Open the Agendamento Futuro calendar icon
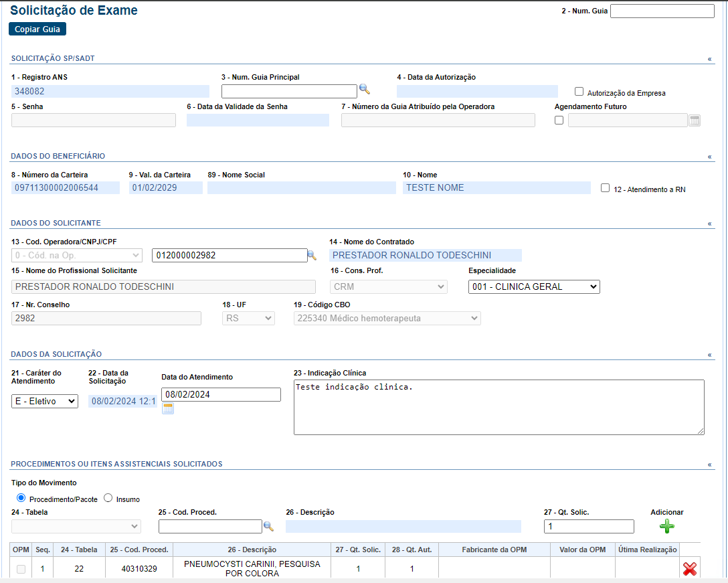The height and width of the screenshot is (583, 728). pyautogui.click(x=695, y=120)
